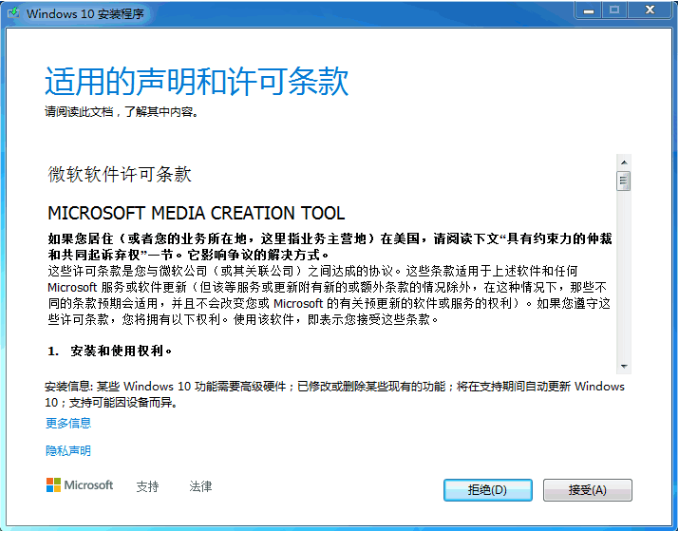The image size is (678, 533).
Task: Click the license text scroll up arrow
Action: coord(624,162)
